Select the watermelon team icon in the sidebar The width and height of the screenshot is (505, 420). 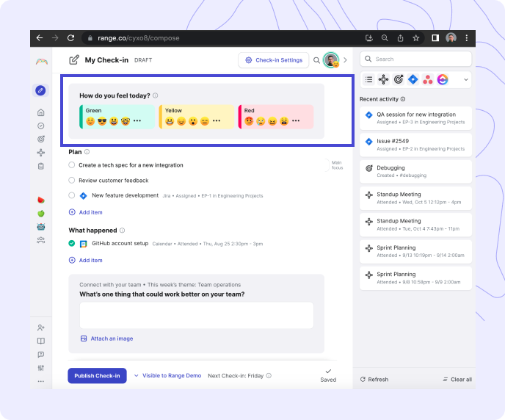click(x=41, y=200)
